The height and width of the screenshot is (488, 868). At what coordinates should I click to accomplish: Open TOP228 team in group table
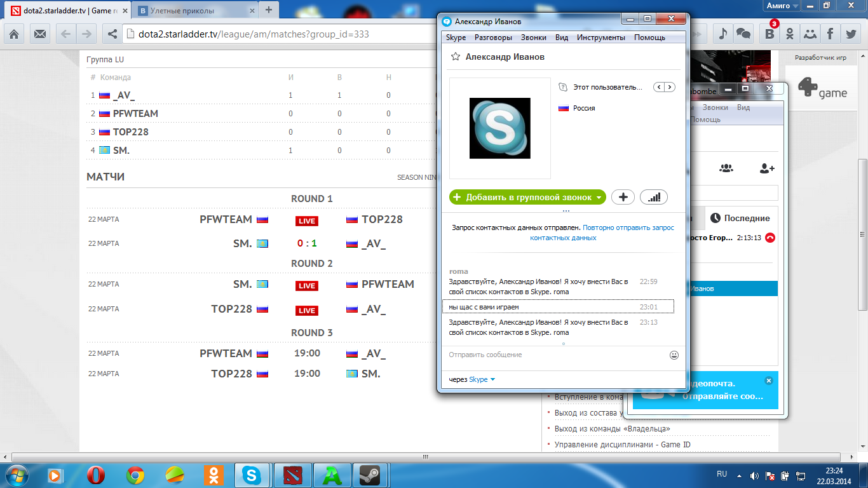click(132, 132)
